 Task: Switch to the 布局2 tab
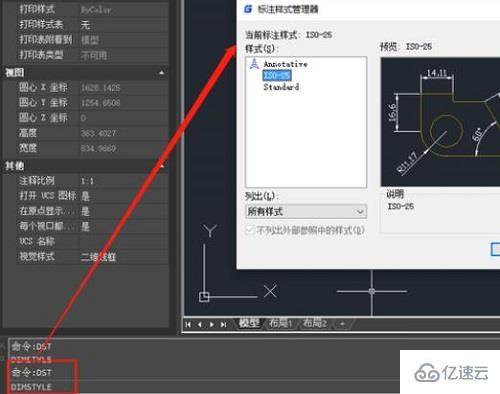pos(314,323)
